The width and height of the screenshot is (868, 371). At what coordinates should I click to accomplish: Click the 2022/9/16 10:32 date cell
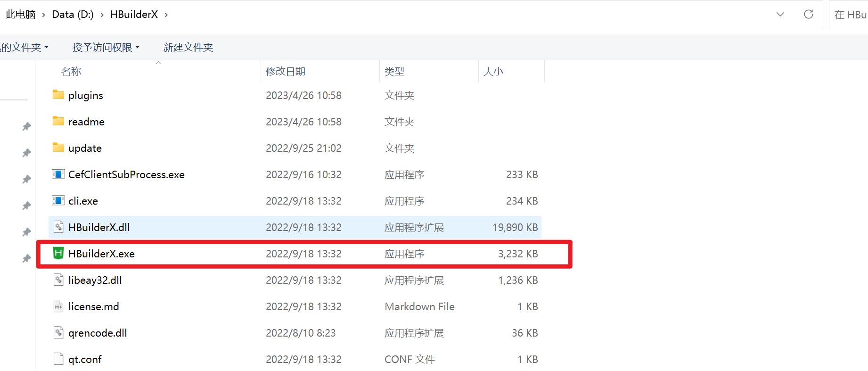pyautogui.click(x=303, y=174)
